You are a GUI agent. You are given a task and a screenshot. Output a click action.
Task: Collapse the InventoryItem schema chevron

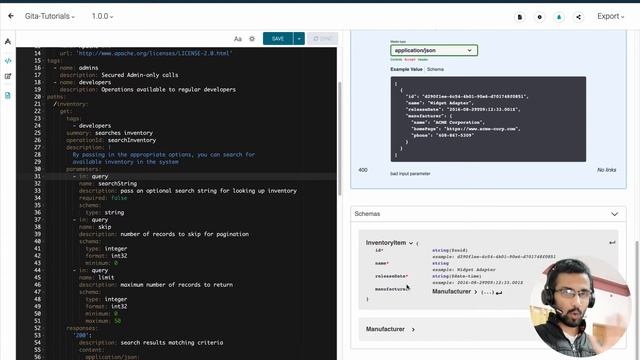411,243
